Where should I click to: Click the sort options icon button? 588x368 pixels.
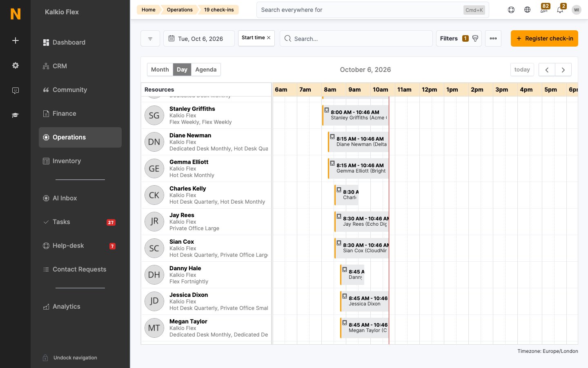coord(150,38)
